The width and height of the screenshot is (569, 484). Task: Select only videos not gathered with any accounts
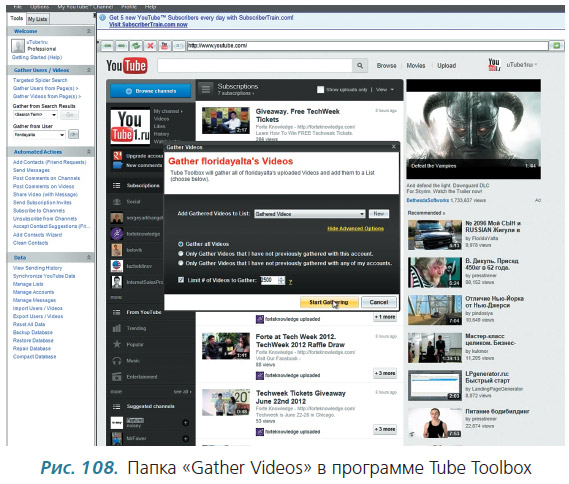(180, 263)
